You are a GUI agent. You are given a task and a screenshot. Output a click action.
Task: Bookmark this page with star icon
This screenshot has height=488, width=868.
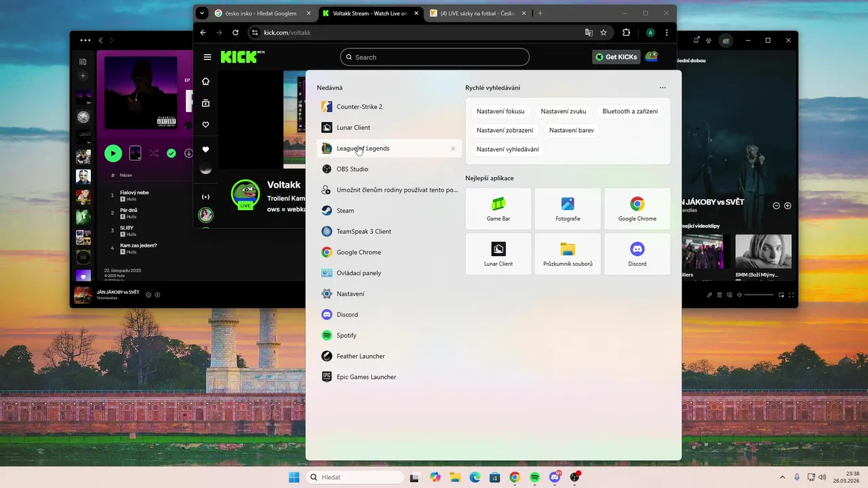click(x=604, y=33)
